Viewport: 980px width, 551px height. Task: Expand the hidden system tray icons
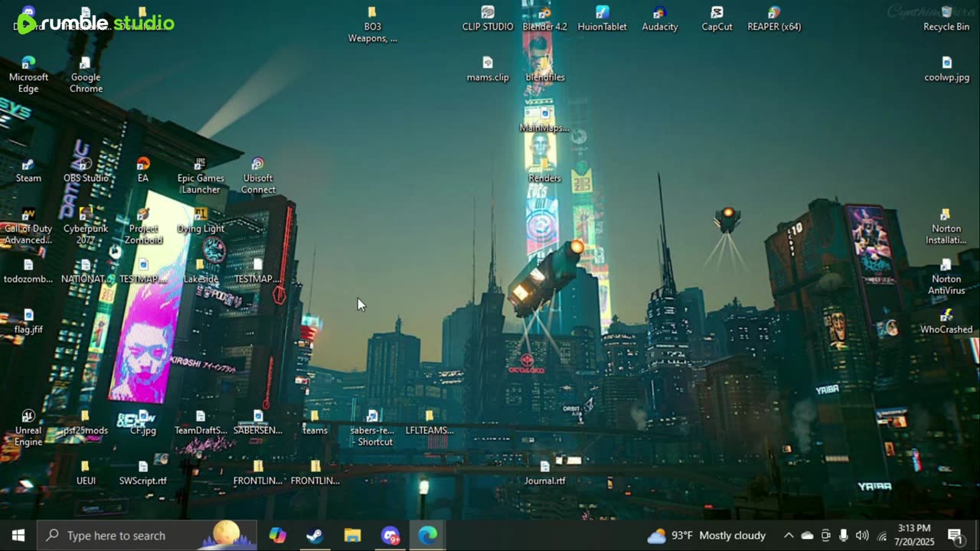tap(789, 535)
